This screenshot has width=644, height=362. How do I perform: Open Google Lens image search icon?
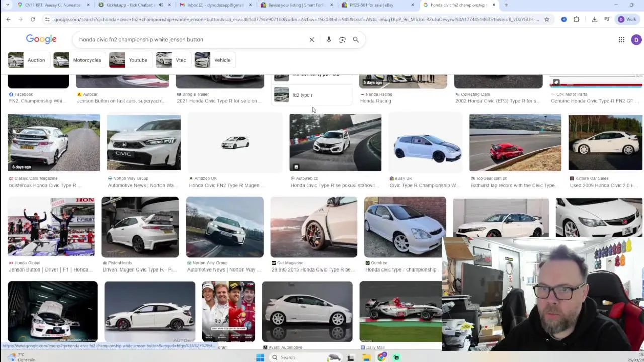click(x=342, y=39)
